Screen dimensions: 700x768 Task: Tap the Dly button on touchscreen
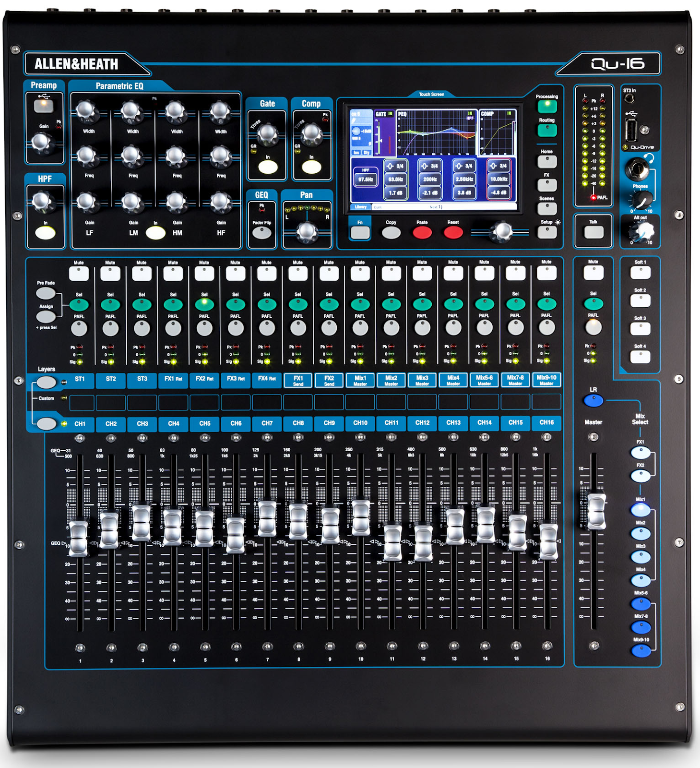click(x=367, y=153)
